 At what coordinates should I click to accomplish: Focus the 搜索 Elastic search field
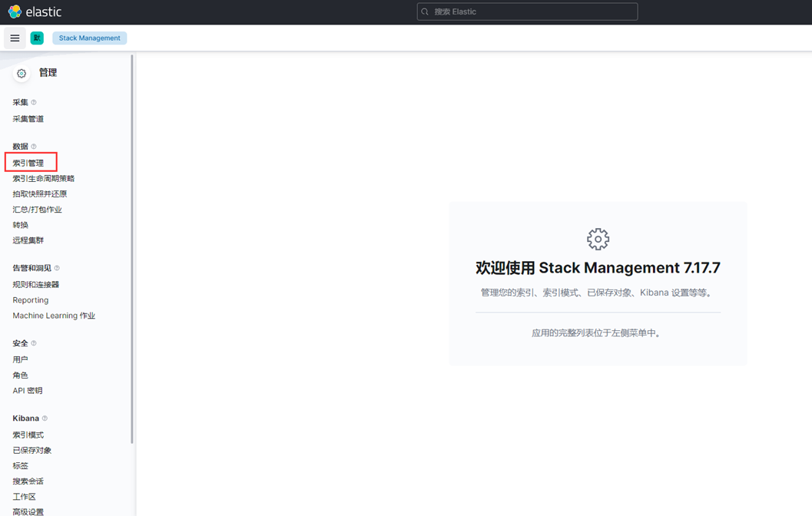[527, 12]
